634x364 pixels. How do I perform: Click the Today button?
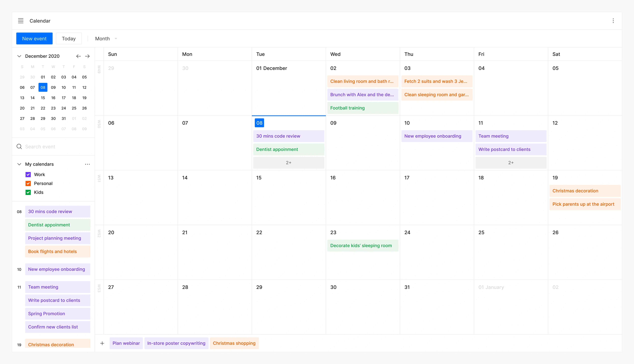69,39
